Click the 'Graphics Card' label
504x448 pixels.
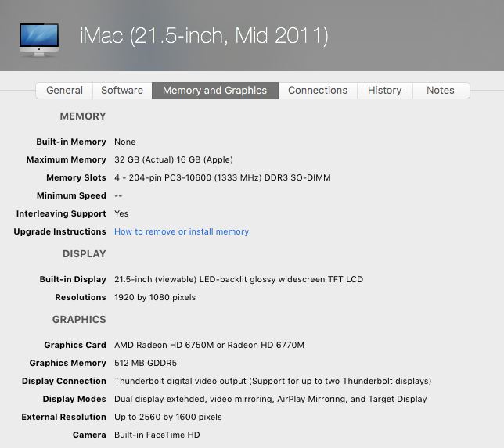click(x=75, y=345)
